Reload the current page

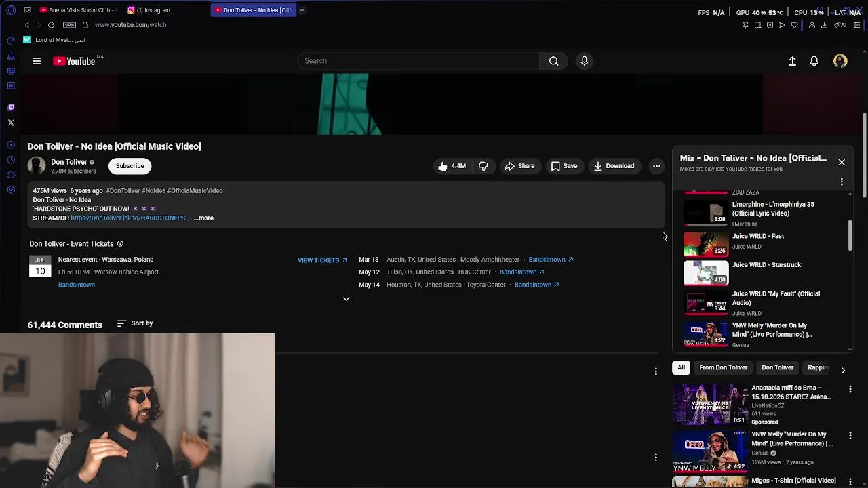[51, 25]
